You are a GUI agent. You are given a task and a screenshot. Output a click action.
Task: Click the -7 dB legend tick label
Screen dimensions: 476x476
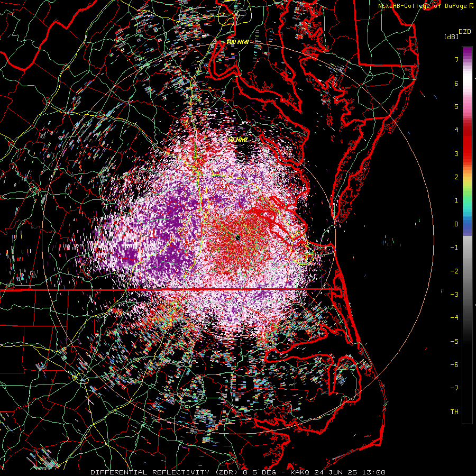454,388
